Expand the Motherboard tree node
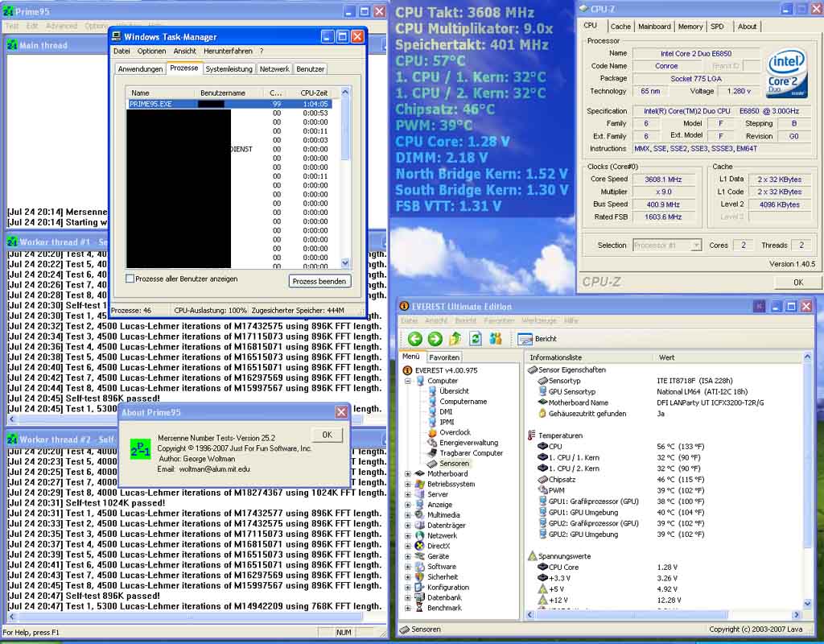Viewport: 824px width, 644px height. click(408, 474)
